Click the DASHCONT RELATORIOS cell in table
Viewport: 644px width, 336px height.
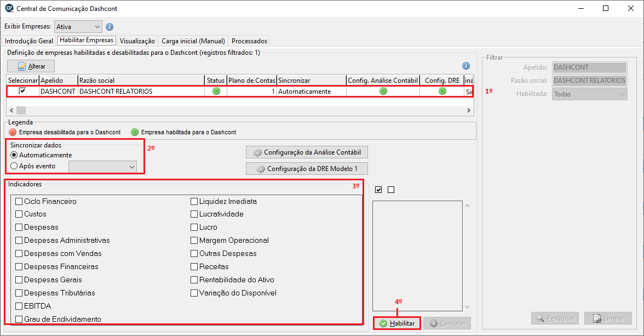[x=141, y=92]
